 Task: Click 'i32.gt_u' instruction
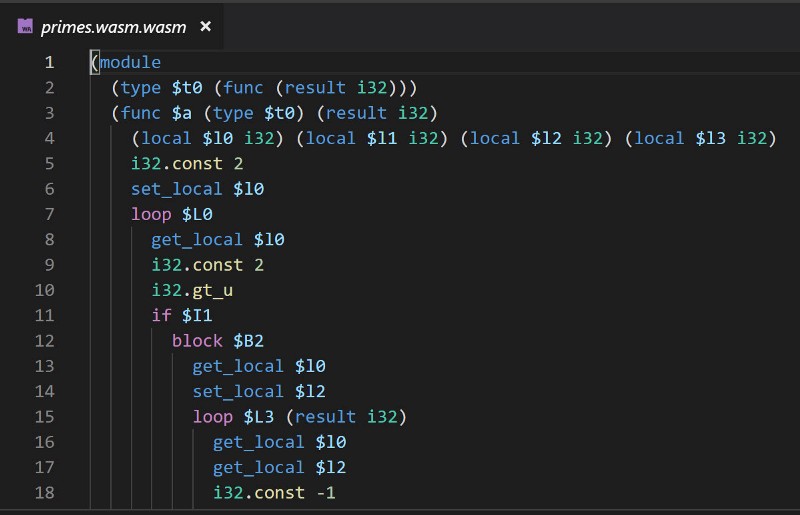click(x=192, y=290)
